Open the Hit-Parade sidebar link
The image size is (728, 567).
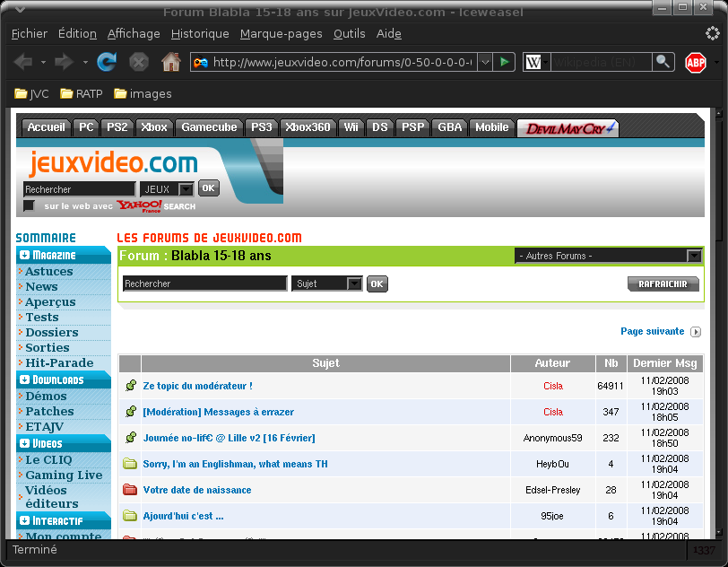[x=59, y=363]
